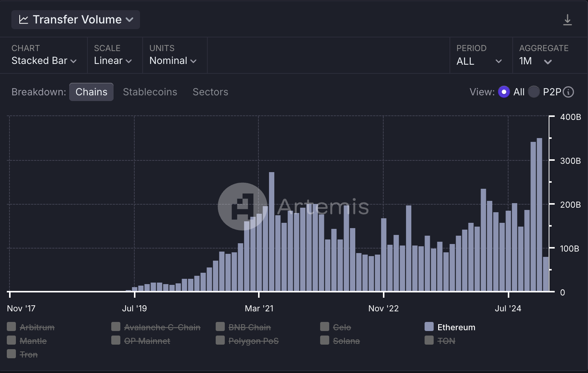Click the download chart icon
588x373 pixels.
(567, 20)
